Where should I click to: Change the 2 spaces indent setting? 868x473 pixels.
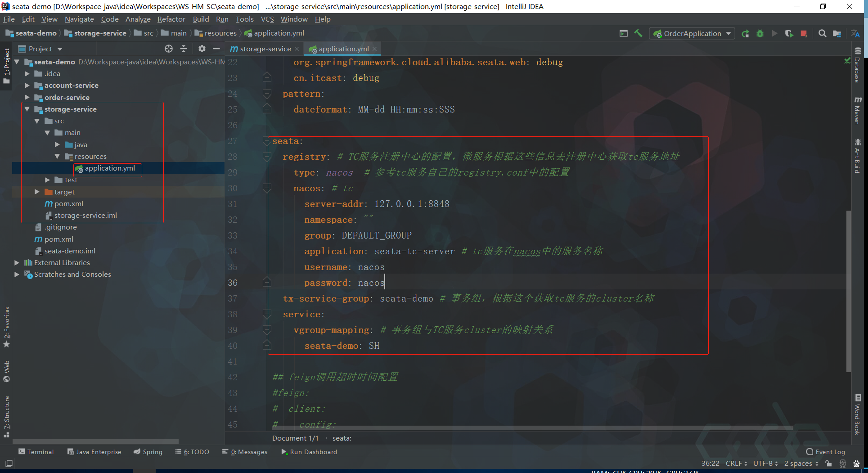tap(801, 464)
